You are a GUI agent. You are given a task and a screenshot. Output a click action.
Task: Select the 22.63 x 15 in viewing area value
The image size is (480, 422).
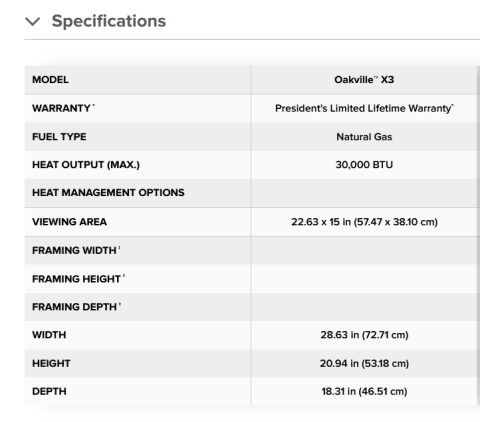(364, 222)
